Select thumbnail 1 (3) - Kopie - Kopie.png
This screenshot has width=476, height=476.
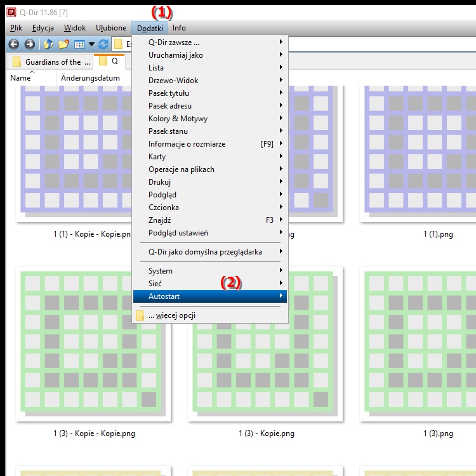[x=93, y=344]
